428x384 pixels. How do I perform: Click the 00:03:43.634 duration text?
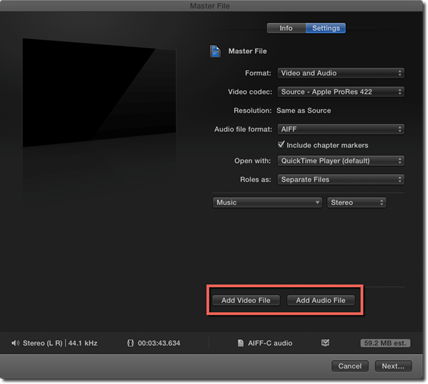pos(159,343)
